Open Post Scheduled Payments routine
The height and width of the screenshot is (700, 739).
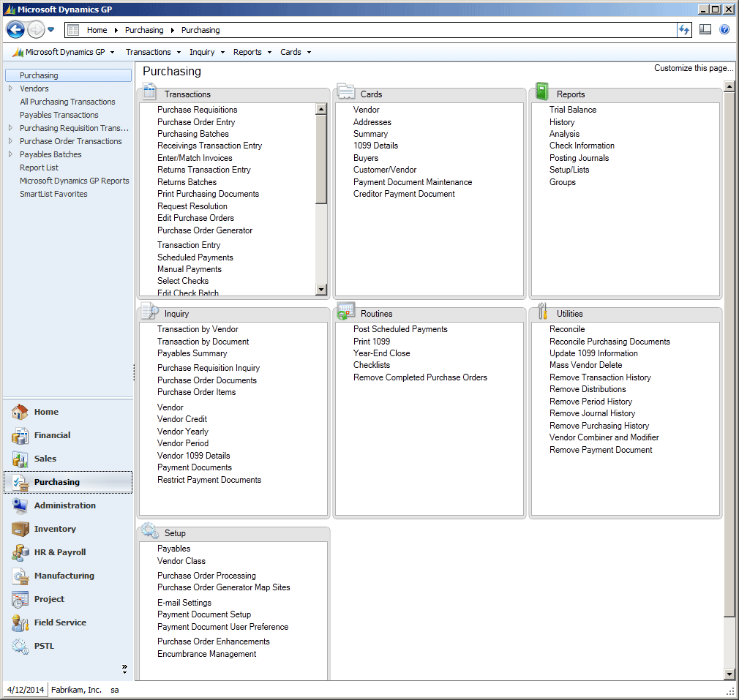[401, 329]
